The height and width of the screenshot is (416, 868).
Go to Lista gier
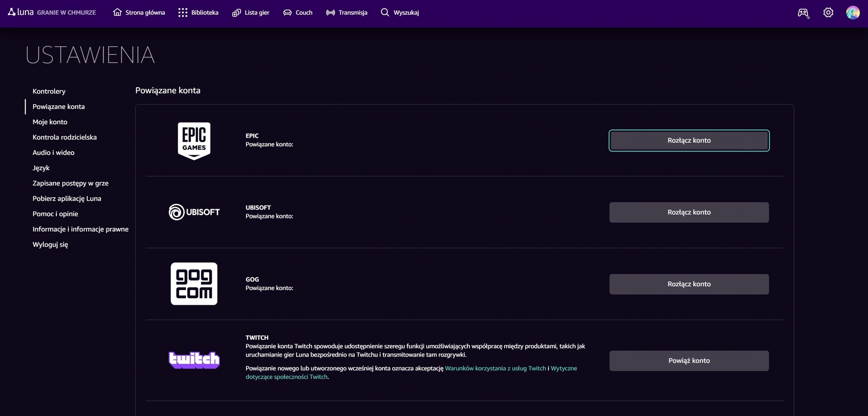251,13
